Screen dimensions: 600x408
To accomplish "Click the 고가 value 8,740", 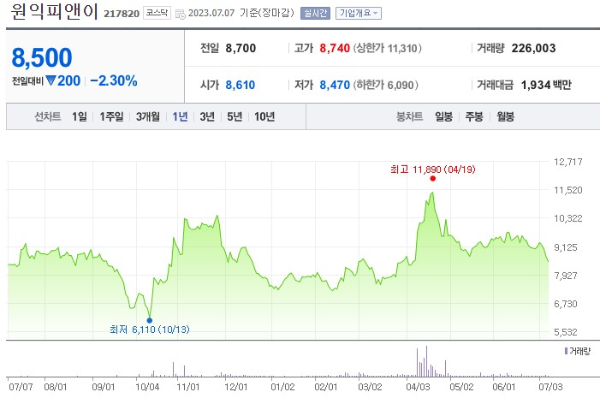I will [335, 48].
